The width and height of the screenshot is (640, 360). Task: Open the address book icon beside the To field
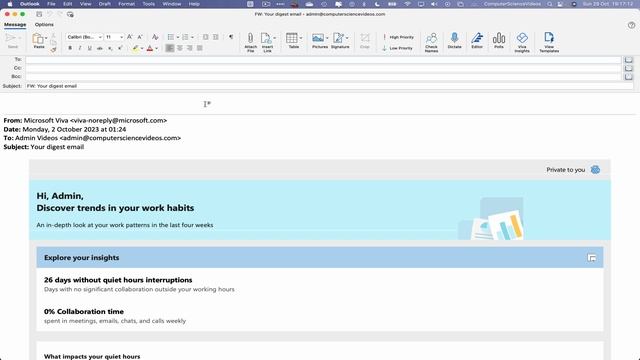[629, 60]
